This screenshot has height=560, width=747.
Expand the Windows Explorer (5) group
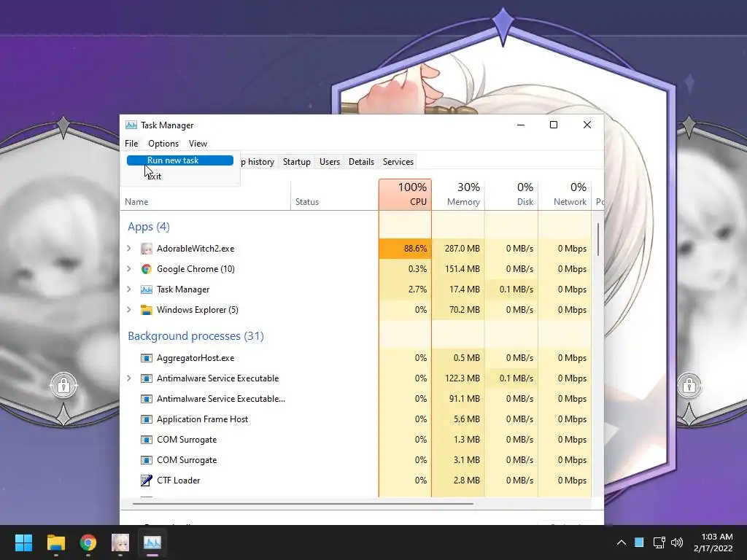(x=128, y=310)
